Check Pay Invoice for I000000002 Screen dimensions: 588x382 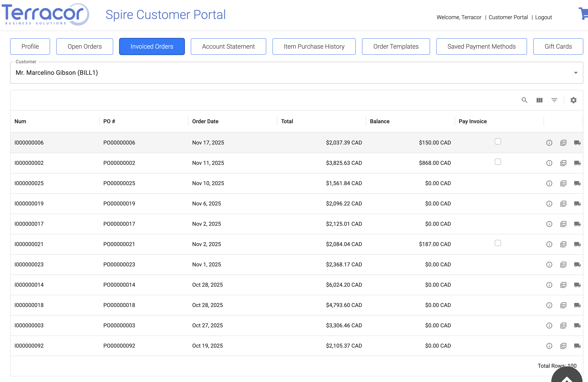(x=497, y=162)
